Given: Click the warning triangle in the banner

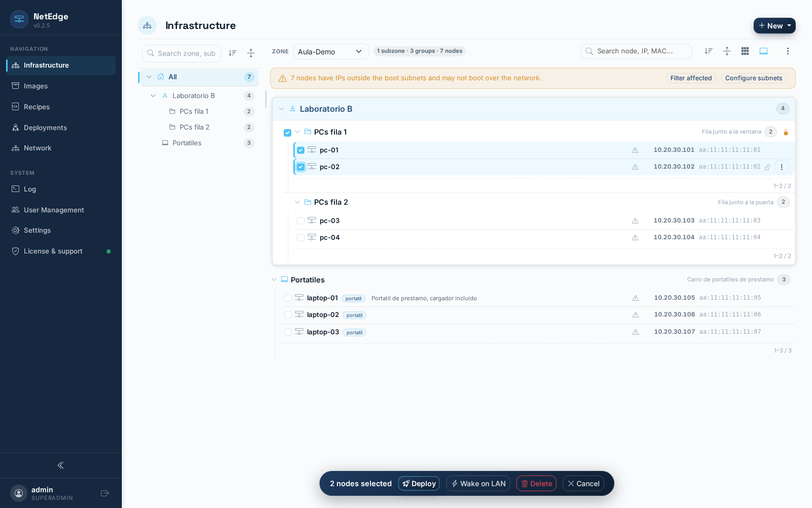Looking at the screenshot, I should coord(283,78).
